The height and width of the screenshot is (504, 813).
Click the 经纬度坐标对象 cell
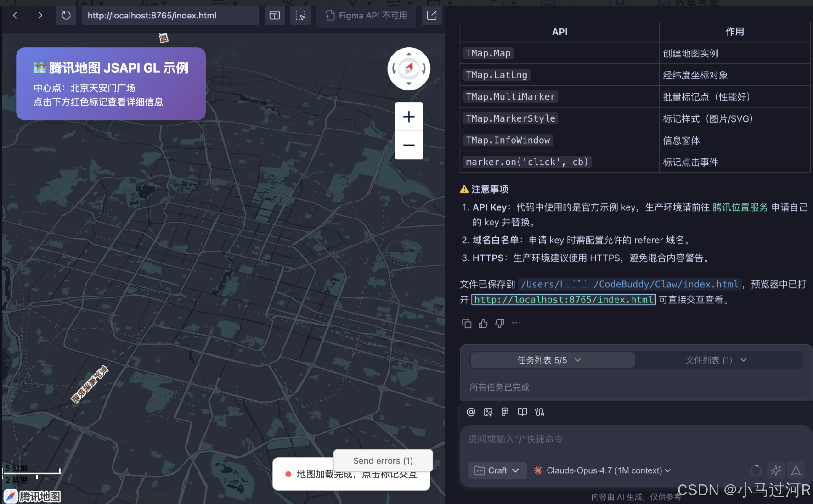(x=735, y=75)
